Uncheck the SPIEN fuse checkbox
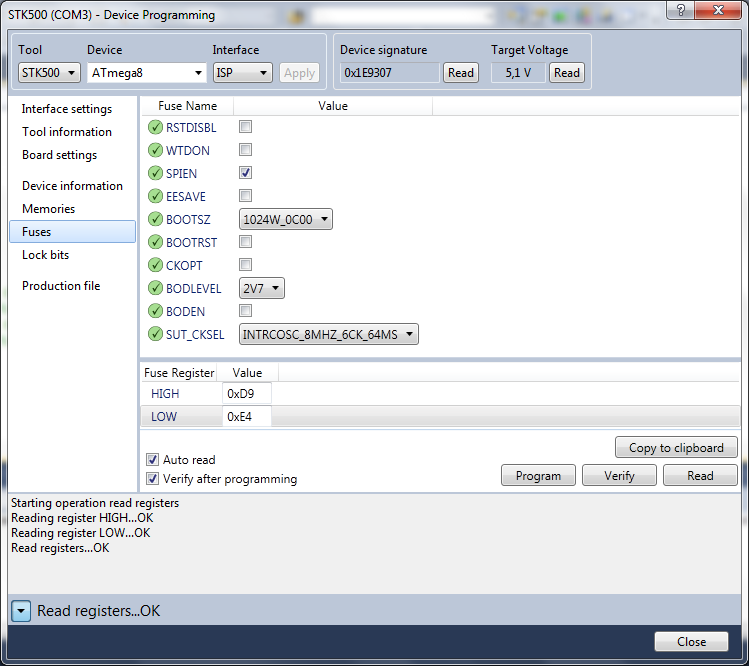The image size is (749, 666). pos(246,172)
